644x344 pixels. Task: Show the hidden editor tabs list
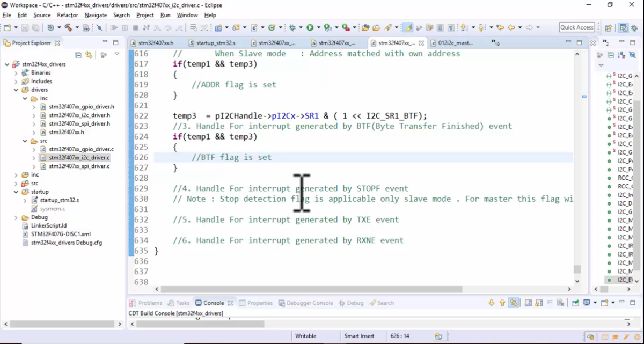pos(495,43)
